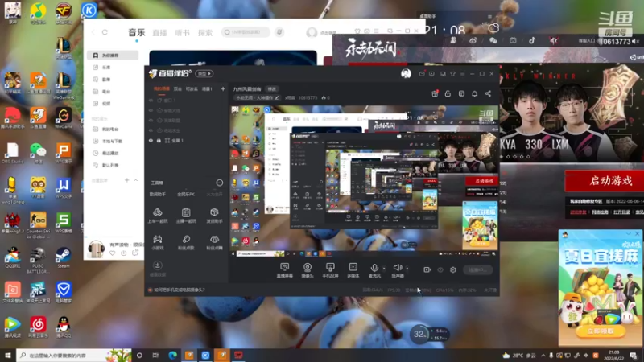Switch to 听书 tab in music player

(x=183, y=33)
